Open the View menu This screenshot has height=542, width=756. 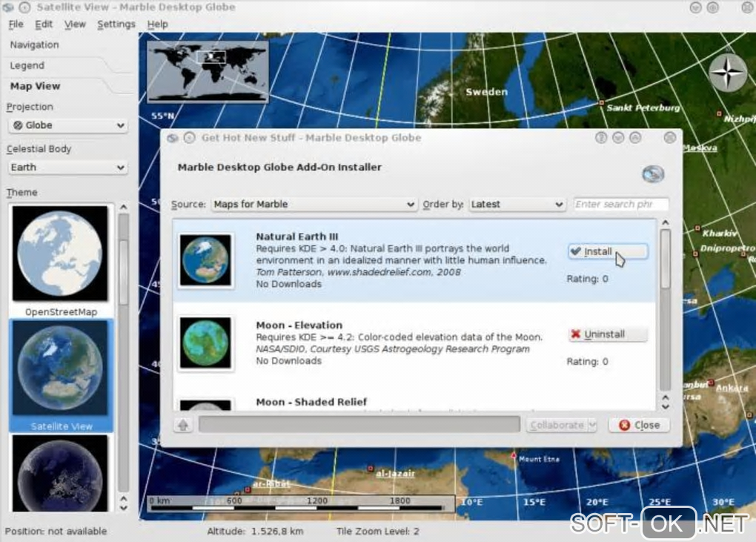pos(75,24)
